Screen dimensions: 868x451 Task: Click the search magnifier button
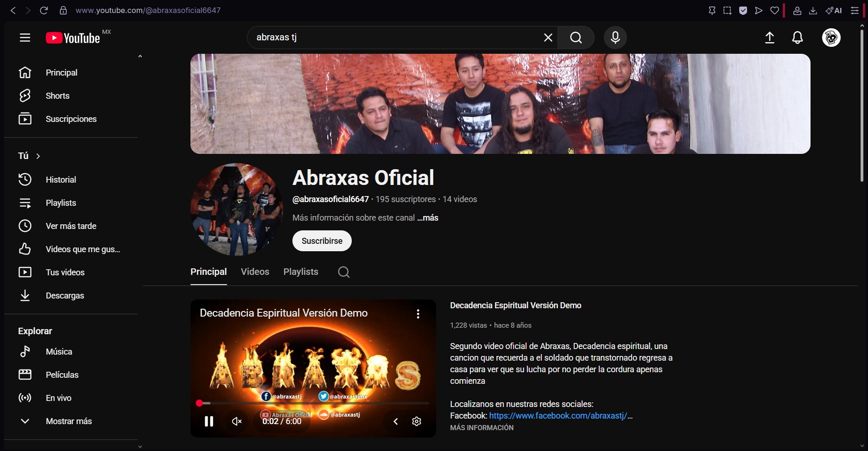click(x=576, y=38)
